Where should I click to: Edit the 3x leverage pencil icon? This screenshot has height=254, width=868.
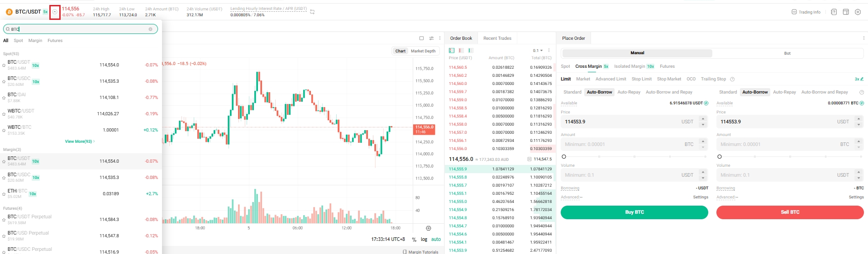[862, 79]
